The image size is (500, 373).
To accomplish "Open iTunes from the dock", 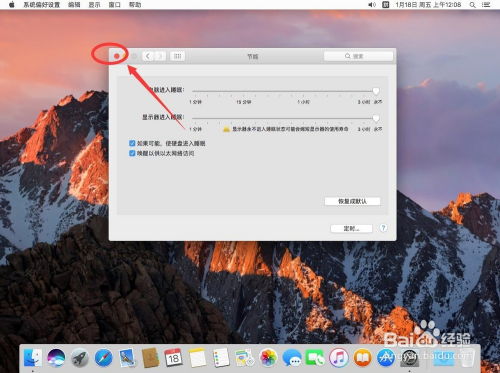I will click(339, 358).
